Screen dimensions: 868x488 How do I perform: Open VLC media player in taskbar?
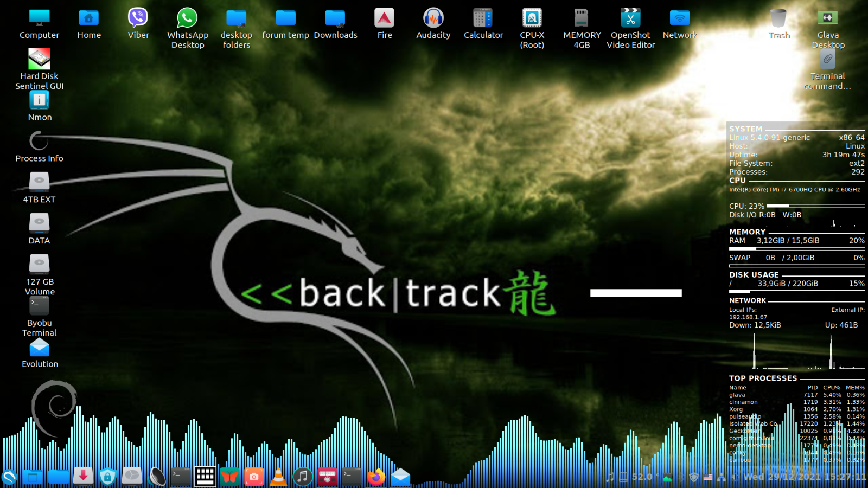278,477
